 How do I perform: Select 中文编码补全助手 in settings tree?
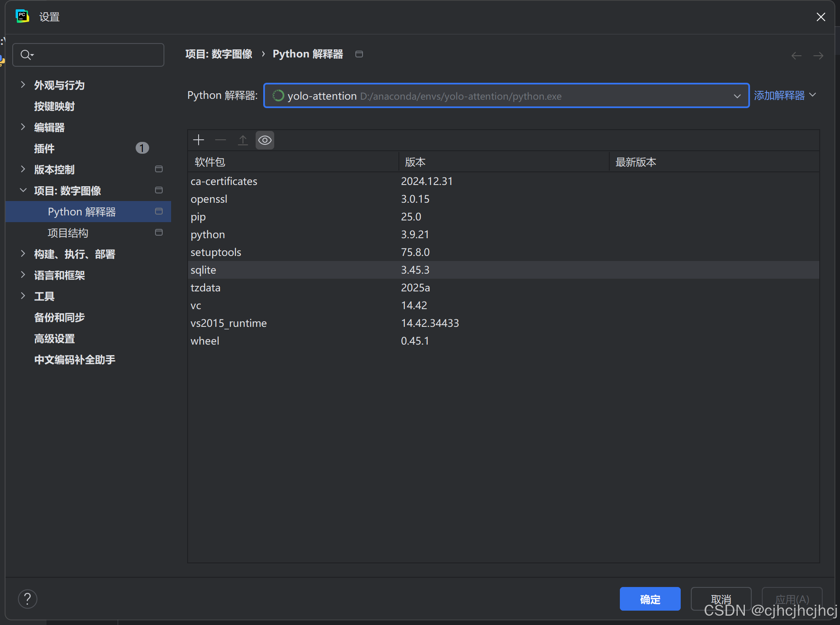(x=75, y=360)
